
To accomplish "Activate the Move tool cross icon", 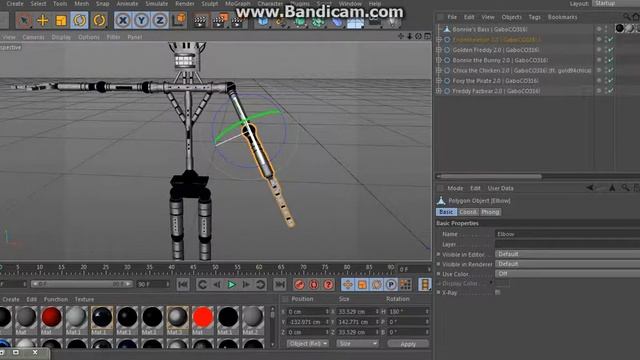I will 42,20.
